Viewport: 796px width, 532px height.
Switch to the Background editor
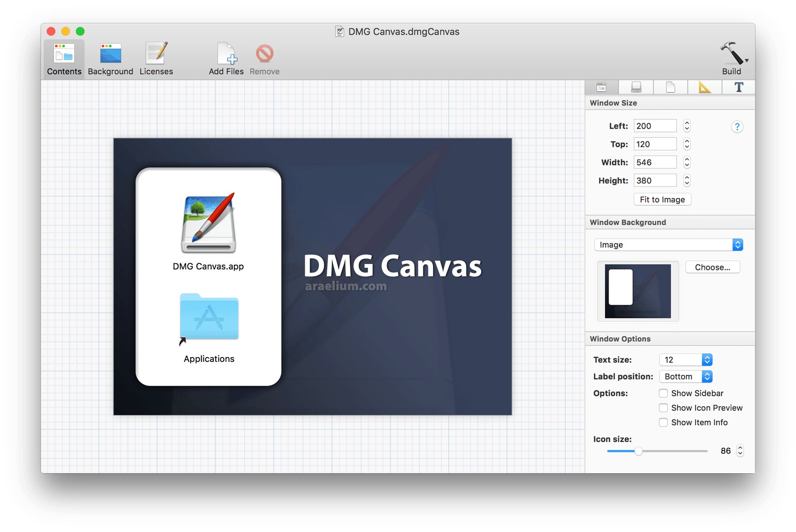pos(110,57)
